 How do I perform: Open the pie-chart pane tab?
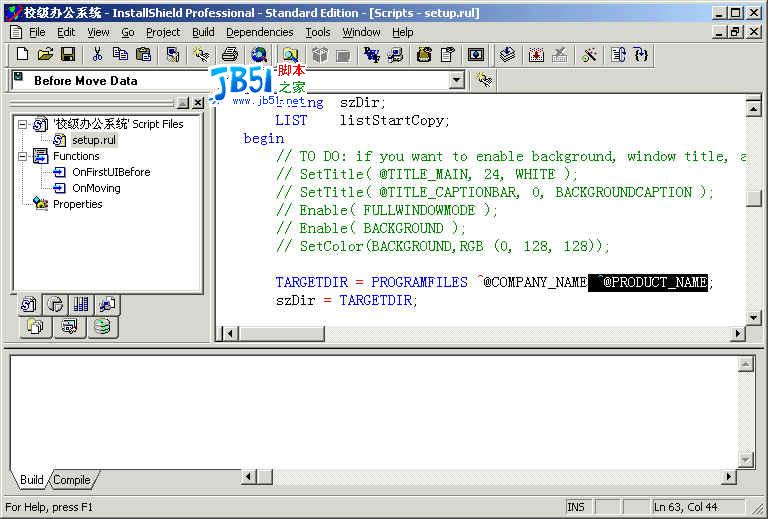click(x=55, y=305)
